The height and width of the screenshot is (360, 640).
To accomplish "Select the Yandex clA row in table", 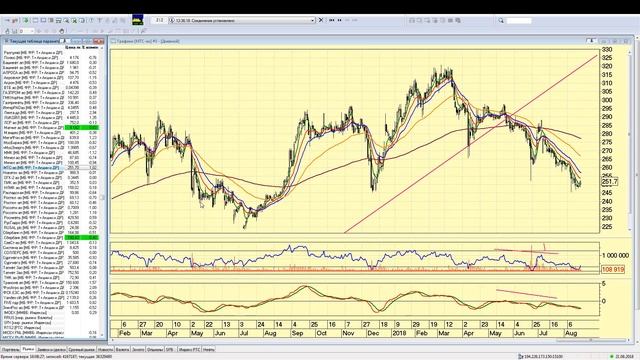I will tap(51, 298).
